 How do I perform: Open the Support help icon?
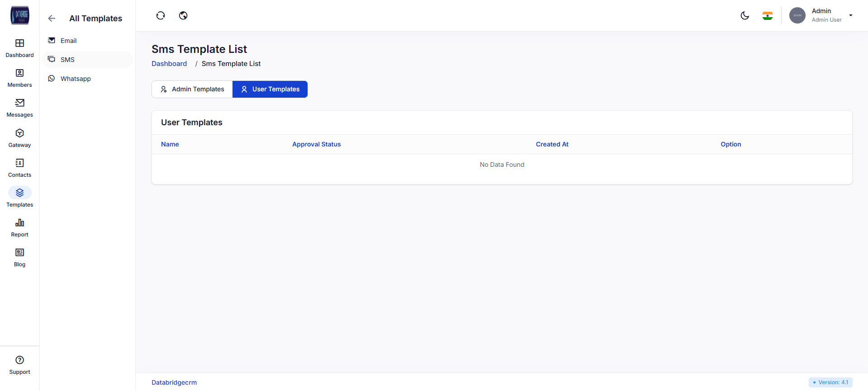point(19,360)
